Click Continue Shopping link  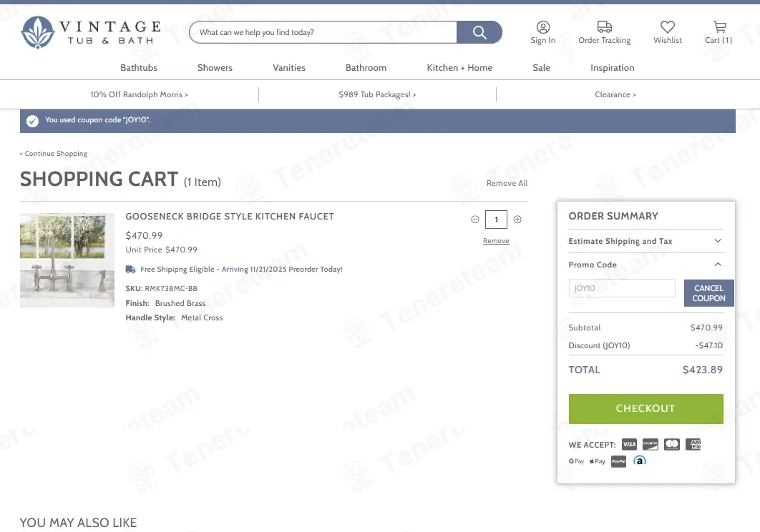pos(54,154)
